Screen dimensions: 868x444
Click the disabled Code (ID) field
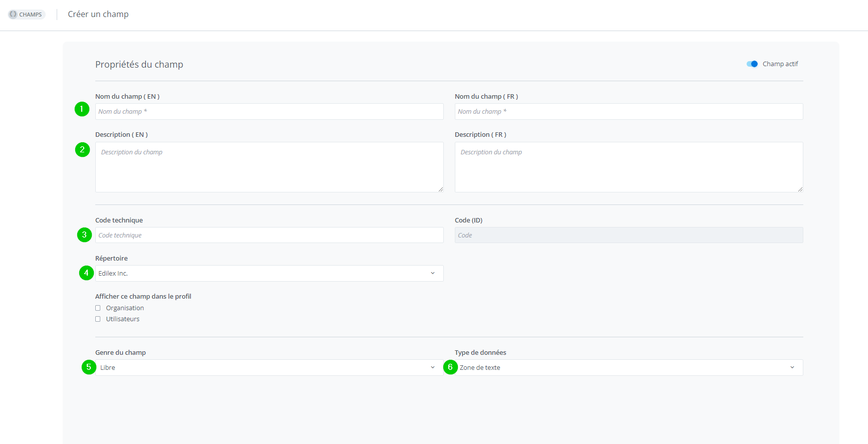click(x=628, y=236)
